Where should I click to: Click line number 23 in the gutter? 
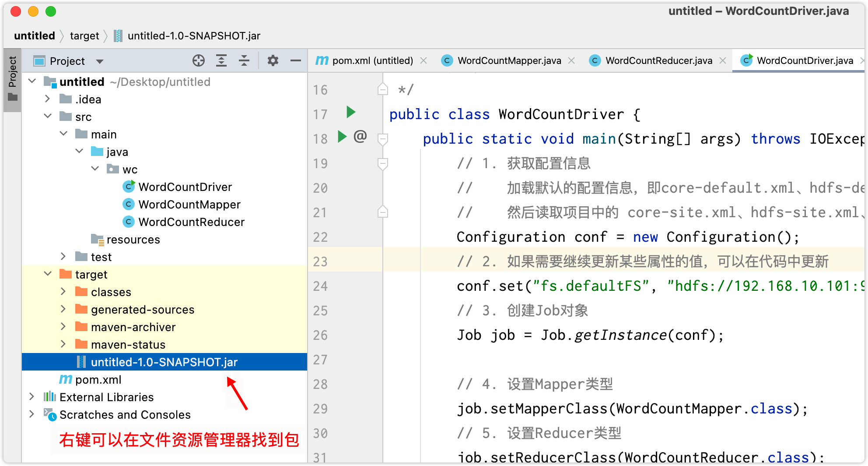320,261
